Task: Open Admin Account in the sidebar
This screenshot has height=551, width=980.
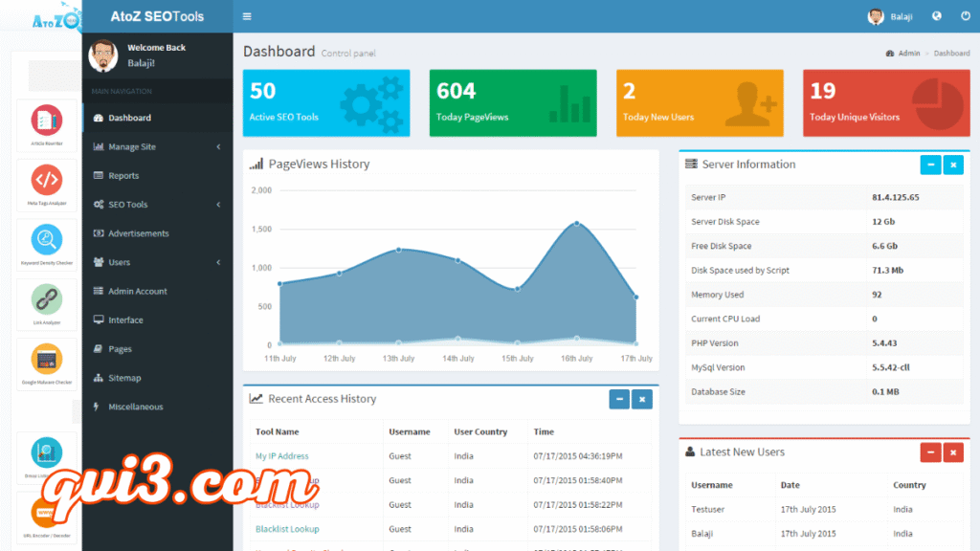Action: pos(157,291)
